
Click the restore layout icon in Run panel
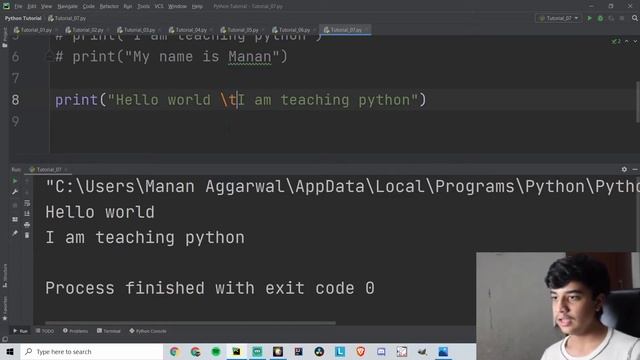(x=15, y=219)
